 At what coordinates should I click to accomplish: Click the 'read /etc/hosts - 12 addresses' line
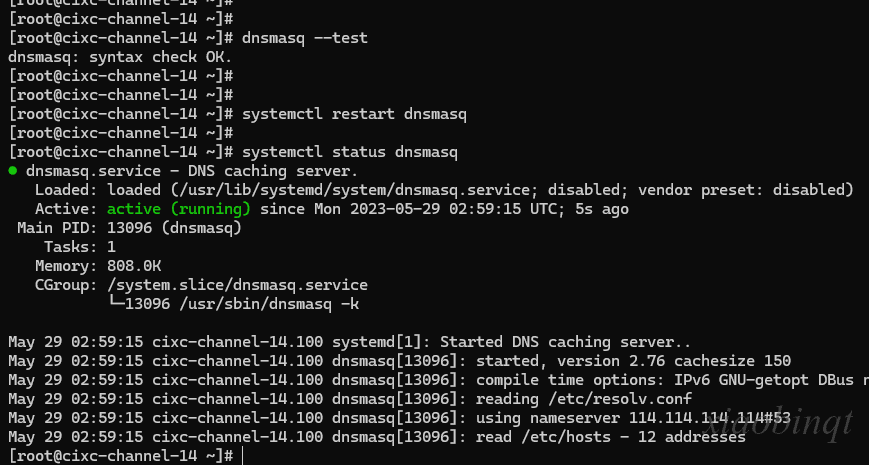tap(611, 437)
